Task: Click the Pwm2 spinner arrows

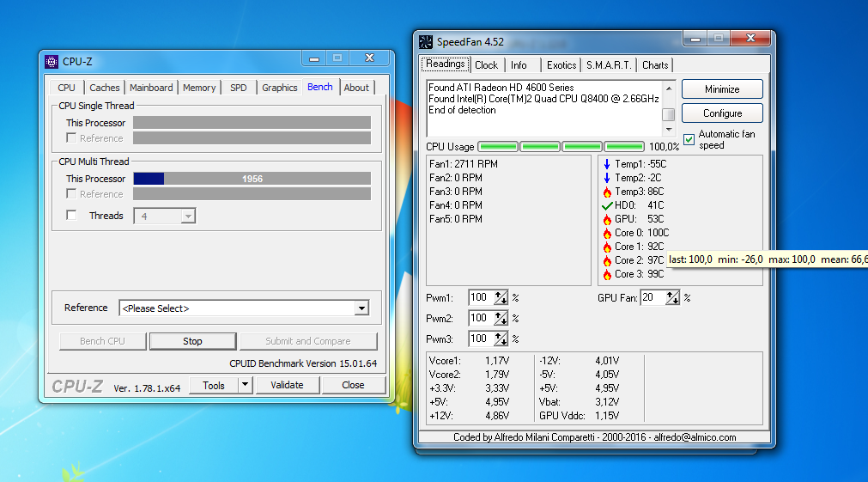Action: coord(501,319)
